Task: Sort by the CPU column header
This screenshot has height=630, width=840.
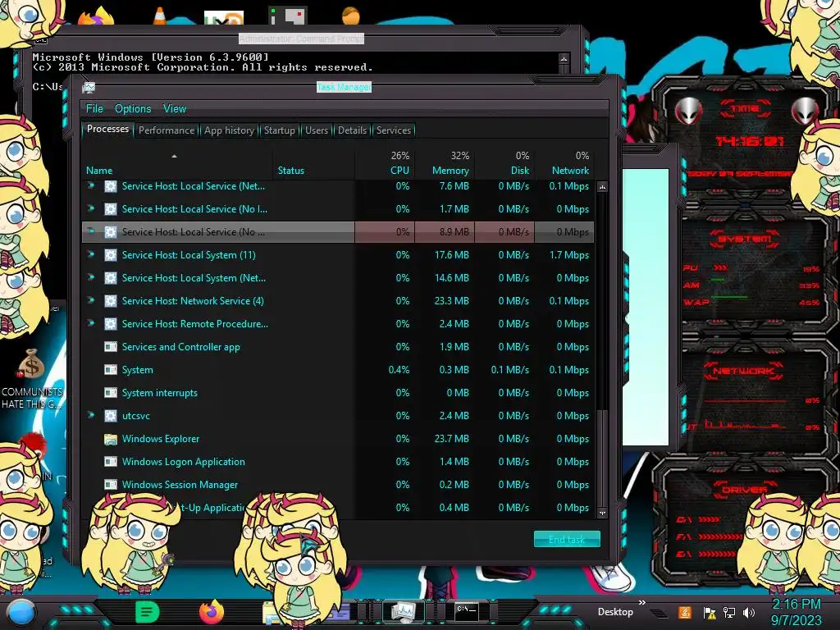Action: (x=399, y=171)
